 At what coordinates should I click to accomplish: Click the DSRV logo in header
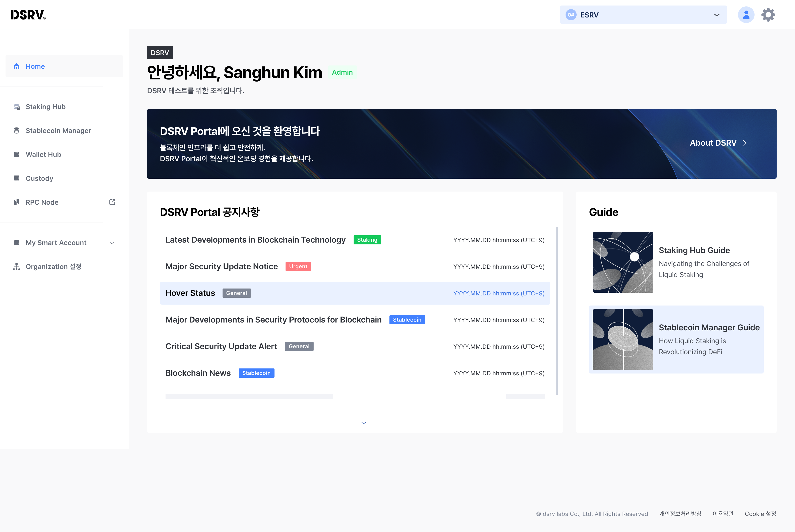pyautogui.click(x=28, y=15)
